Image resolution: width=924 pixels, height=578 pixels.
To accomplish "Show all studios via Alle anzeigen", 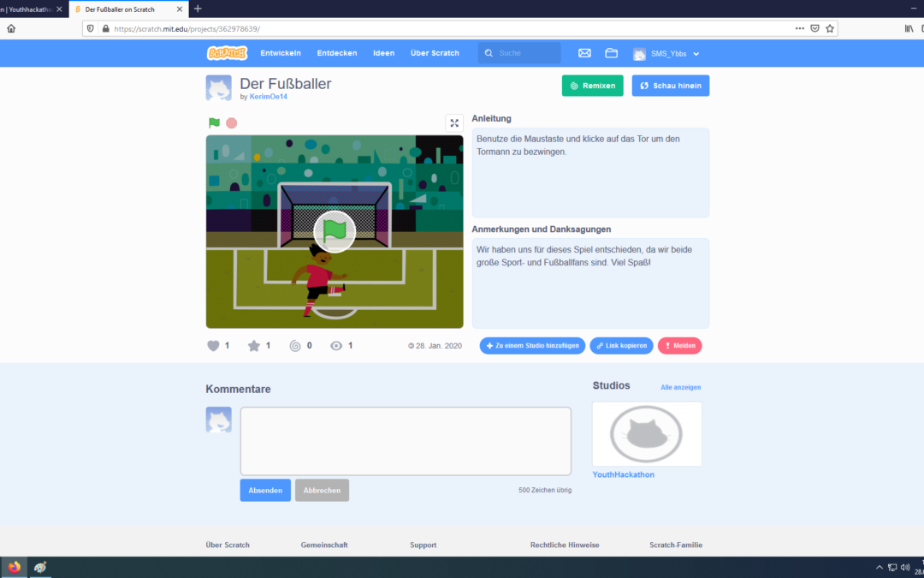I will (x=680, y=388).
